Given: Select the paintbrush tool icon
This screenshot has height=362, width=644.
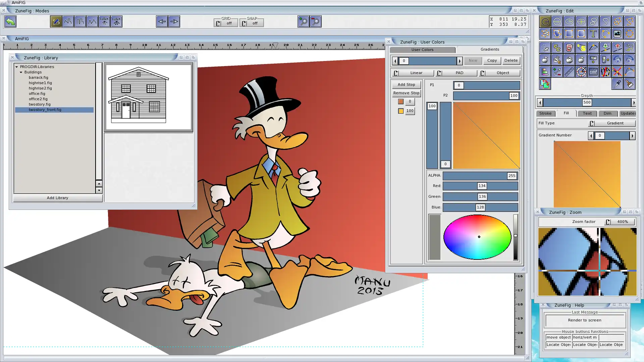Looking at the screenshot, I should click(629, 84).
